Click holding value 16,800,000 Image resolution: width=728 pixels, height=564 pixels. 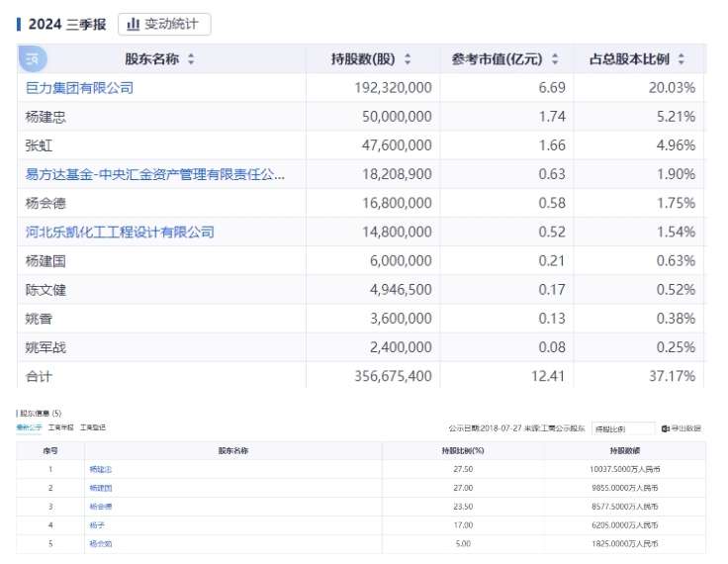397,203
